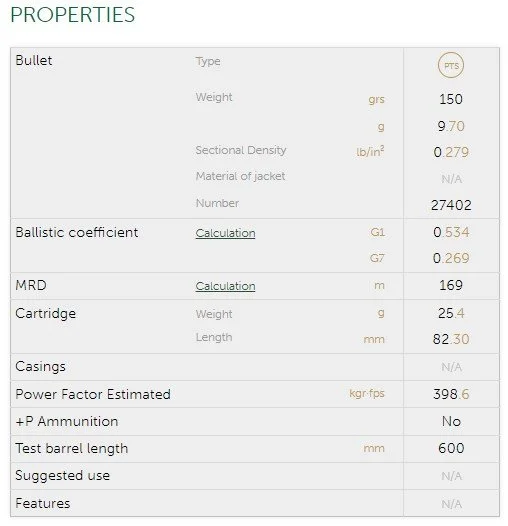Screen dimensions: 508x526
Task: Select the bullet weight value 150
Action: (451, 99)
